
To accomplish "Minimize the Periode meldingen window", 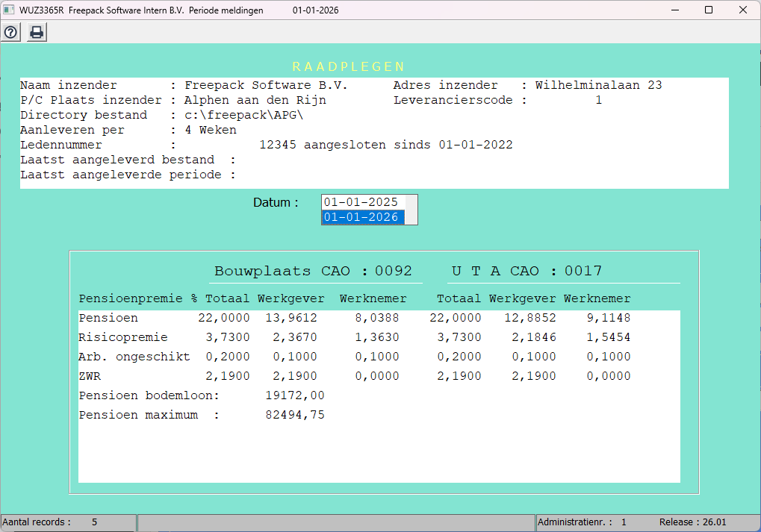I will (674, 10).
